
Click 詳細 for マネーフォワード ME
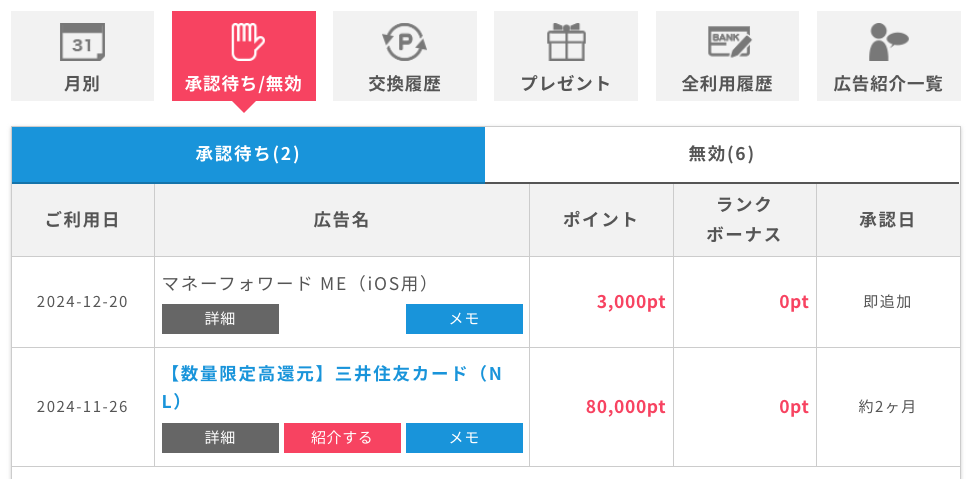click(220, 319)
